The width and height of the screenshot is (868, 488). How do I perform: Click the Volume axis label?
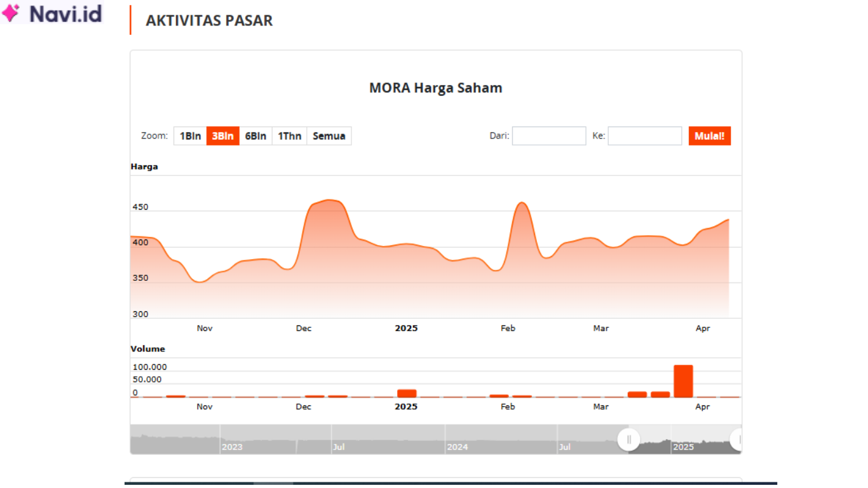tap(147, 349)
